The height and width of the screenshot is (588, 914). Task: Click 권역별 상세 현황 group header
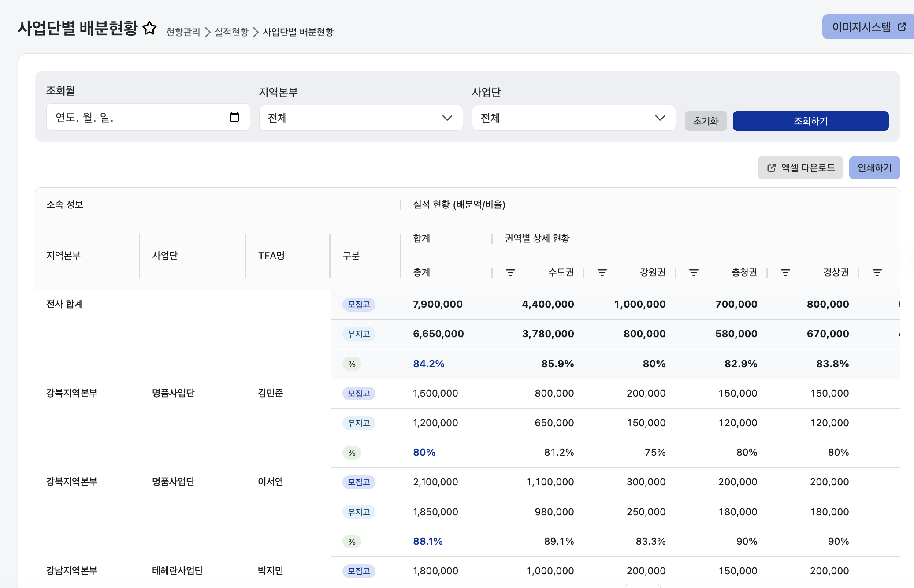pos(537,238)
